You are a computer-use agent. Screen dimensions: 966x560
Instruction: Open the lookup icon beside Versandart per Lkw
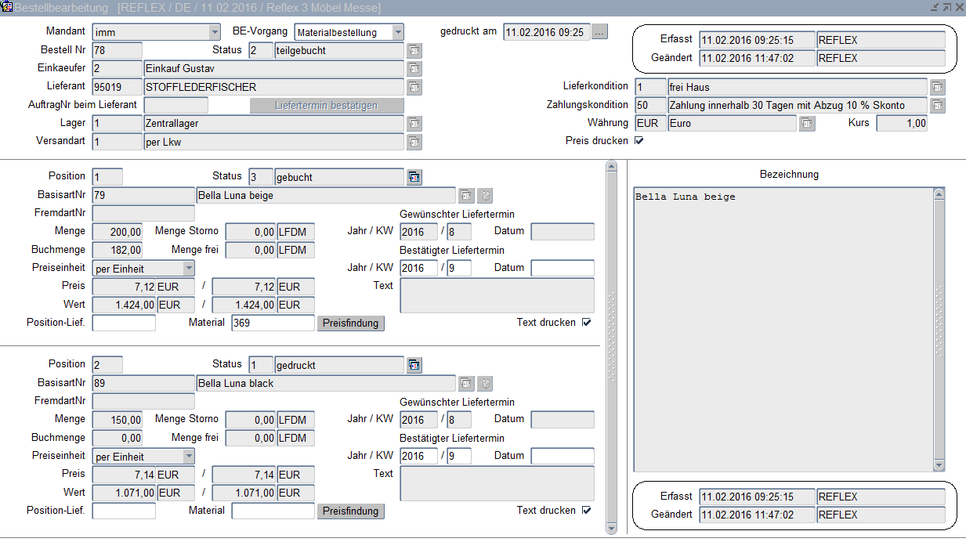(x=414, y=142)
